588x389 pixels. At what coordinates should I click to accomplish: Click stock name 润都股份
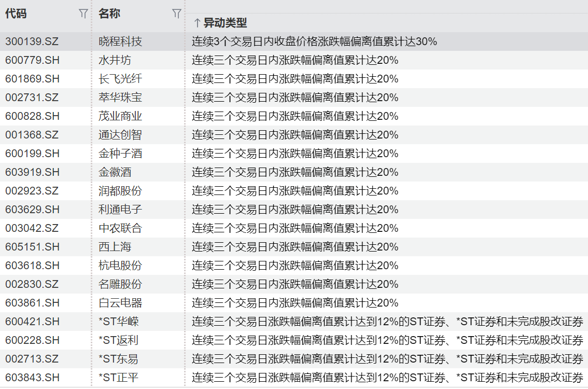tap(120, 191)
